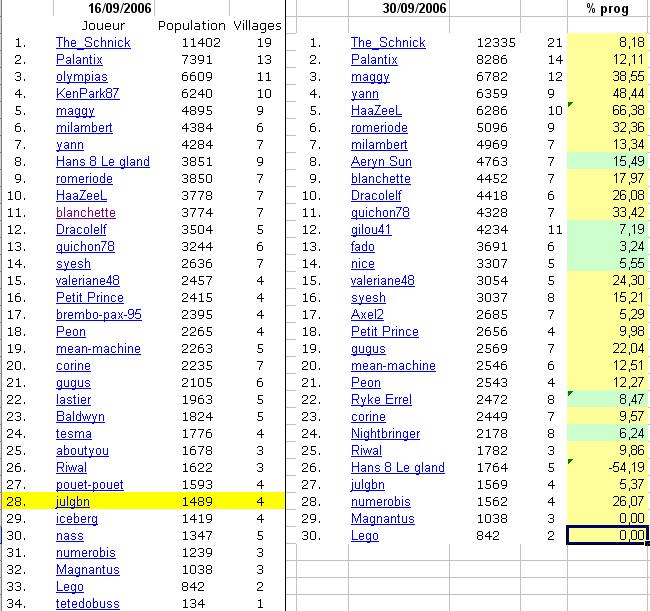This screenshot has width=650, height=611.
Task: Open the Nightbringer player link
Action: coord(386,434)
